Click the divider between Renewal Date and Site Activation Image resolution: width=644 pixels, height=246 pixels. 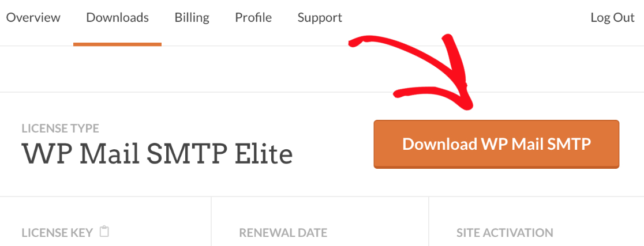tap(428, 221)
